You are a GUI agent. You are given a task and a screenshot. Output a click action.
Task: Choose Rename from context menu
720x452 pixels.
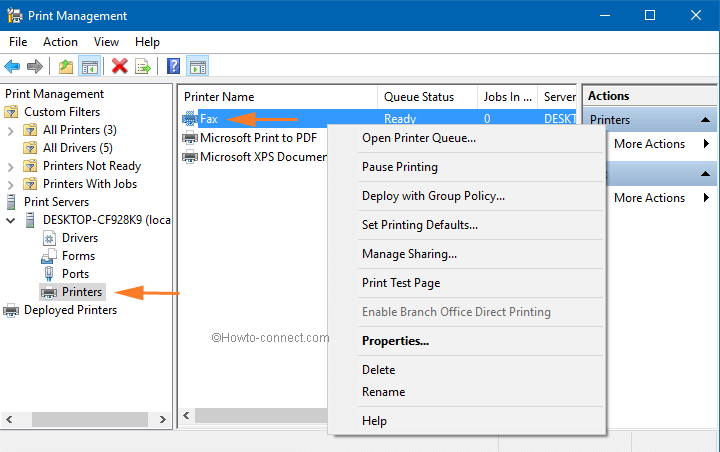[x=466, y=392]
